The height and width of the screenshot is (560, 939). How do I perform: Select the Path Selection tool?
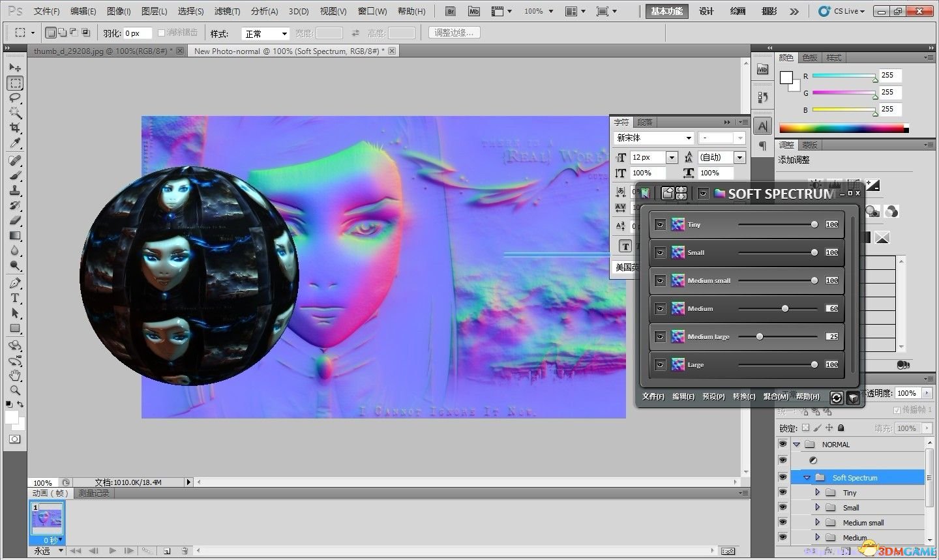tap(15, 313)
